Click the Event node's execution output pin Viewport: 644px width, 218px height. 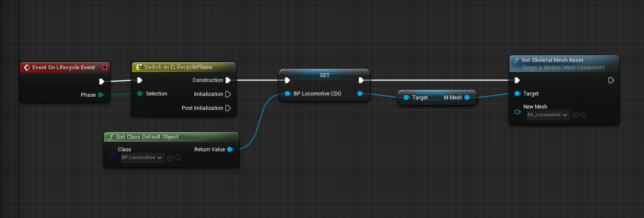101,81
